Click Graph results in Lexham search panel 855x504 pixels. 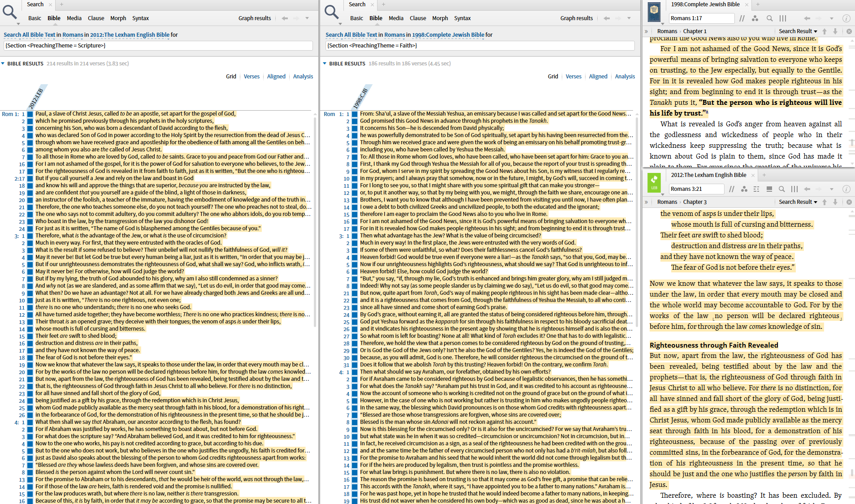(255, 18)
